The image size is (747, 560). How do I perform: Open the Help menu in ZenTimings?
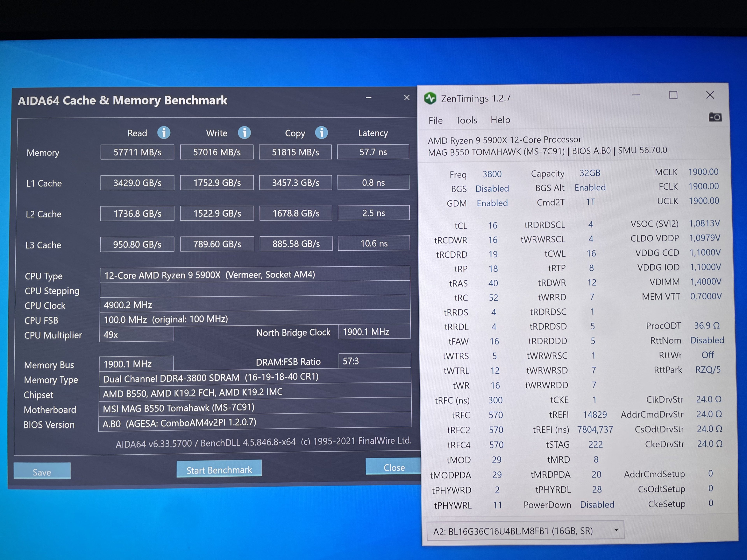pyautogui.click(x=500, y=120)
